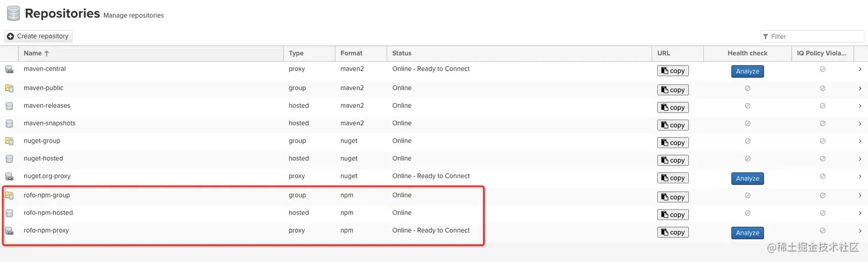
Task: Focus the Filter search field
Action: [812, 36]
